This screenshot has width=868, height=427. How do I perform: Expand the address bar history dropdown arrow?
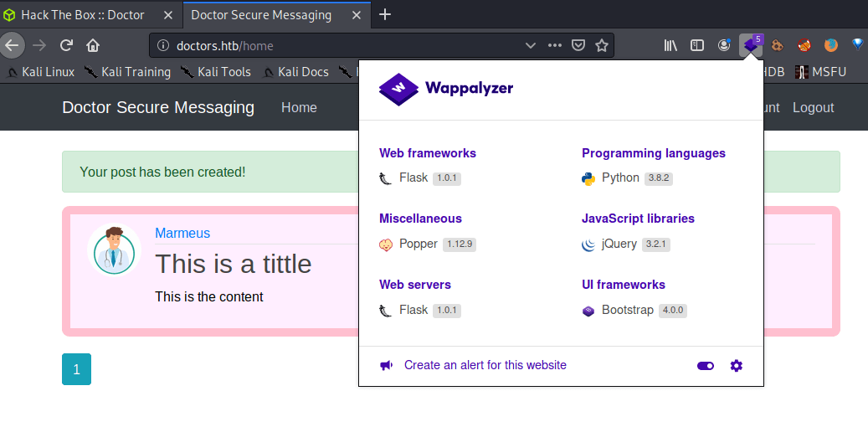[x=531, y=45]
